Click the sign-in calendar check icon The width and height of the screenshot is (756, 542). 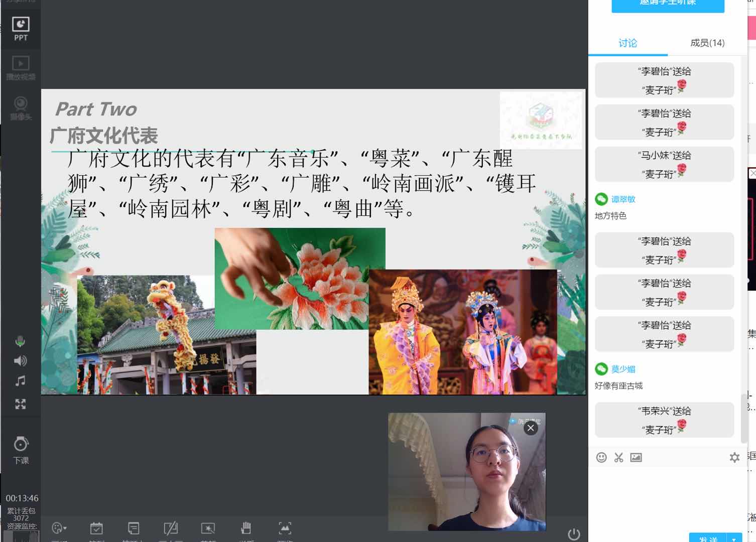tap(96, 528)
